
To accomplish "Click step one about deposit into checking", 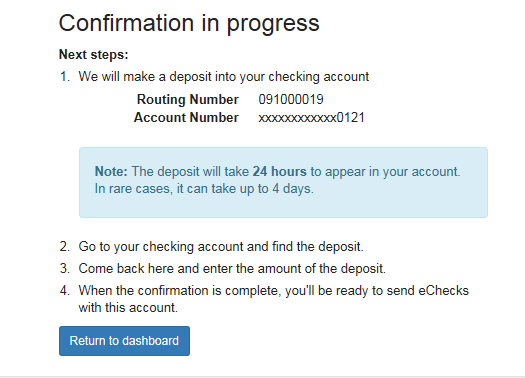I will pyautogui.click(x=224, y=77).
